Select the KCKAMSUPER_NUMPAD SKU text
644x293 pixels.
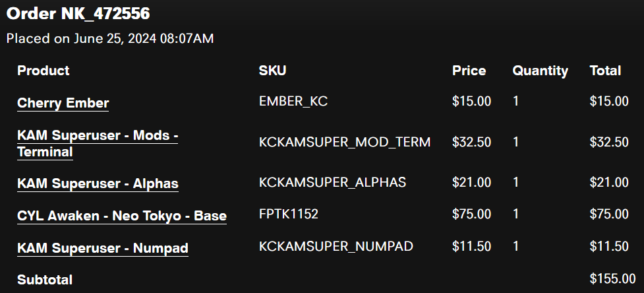click(x=336, y=246)
